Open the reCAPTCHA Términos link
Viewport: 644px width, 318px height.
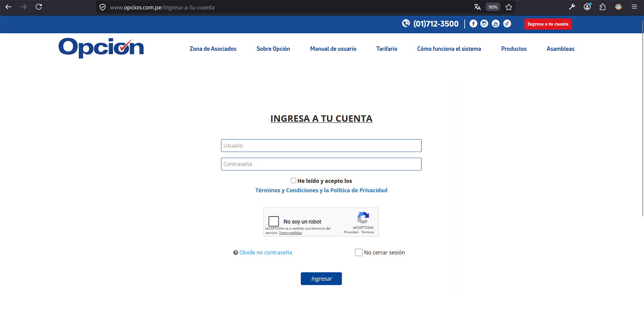point(367,232)
